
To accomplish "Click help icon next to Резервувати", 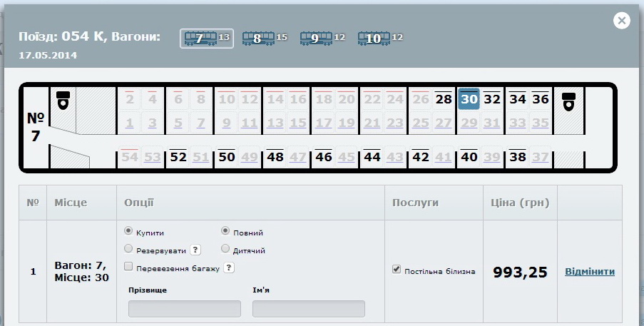I will (194, 250).
